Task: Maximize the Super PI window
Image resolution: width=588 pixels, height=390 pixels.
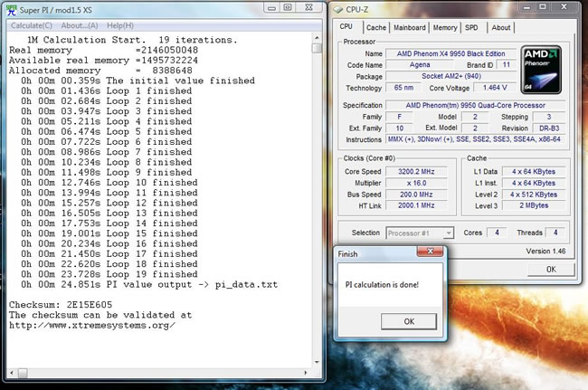Action: click(288, 7)
